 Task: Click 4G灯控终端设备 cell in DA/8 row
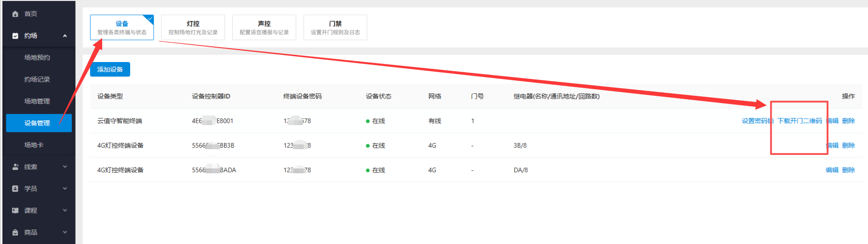tap(120, 170)
